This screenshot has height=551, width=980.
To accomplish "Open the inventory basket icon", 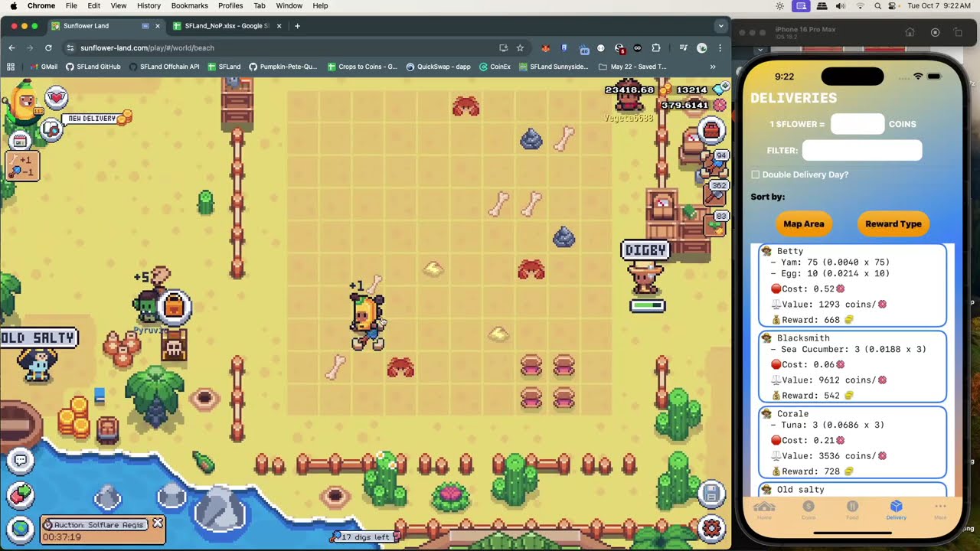I will (x=711, y=131).
